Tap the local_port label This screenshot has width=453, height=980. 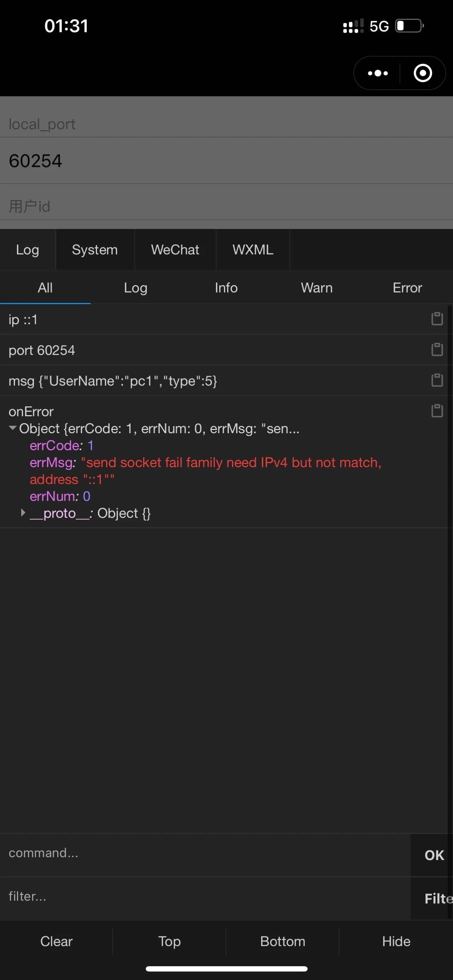[x=42, y=124]
